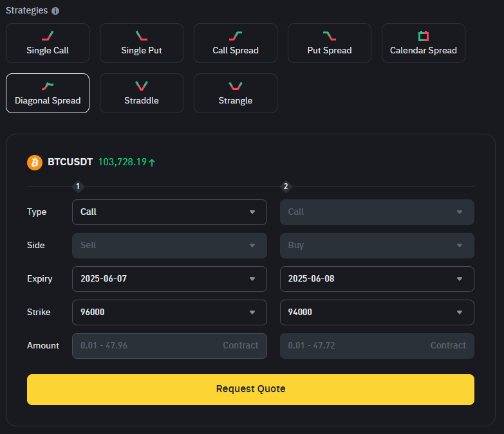Open the 94000 strike dropdown
The width and height of the screenshot is (504, 434).
point(377,312)
